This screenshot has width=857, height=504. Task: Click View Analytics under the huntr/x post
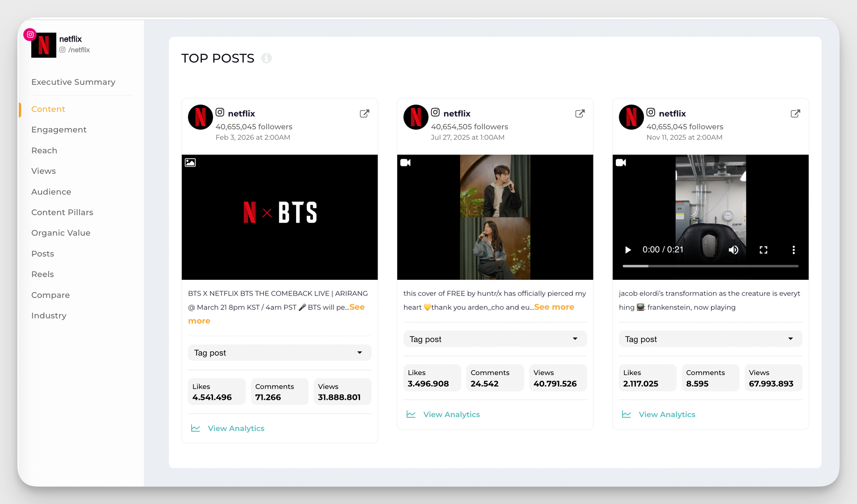click(x=452, y=414)
